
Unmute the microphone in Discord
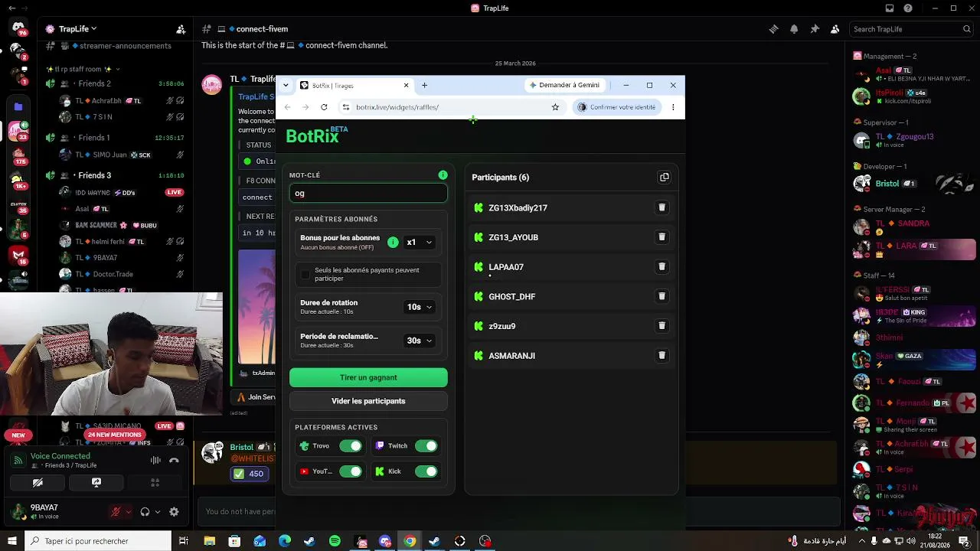click(116, 512)
